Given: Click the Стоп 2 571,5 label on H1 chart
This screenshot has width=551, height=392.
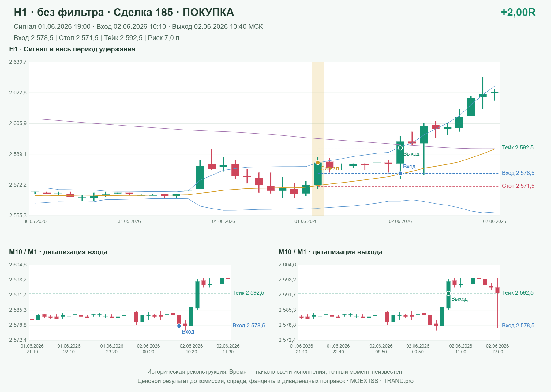Looking at the screenshot, I should pyautogui.click(x=518, y=186).
